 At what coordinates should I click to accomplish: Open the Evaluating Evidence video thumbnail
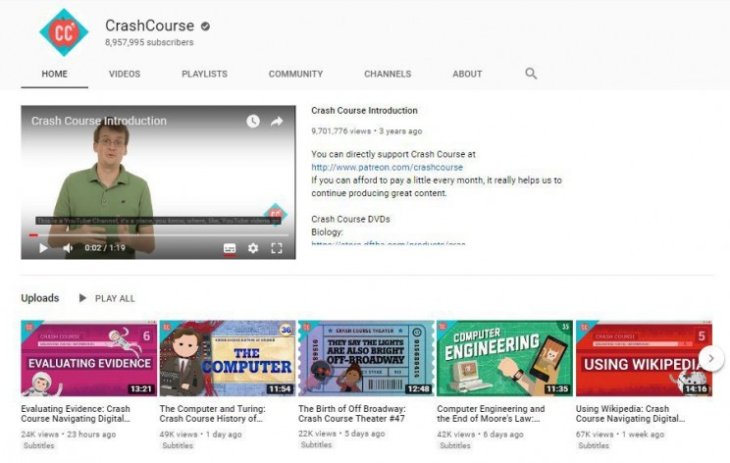click(x=87, y=359)
